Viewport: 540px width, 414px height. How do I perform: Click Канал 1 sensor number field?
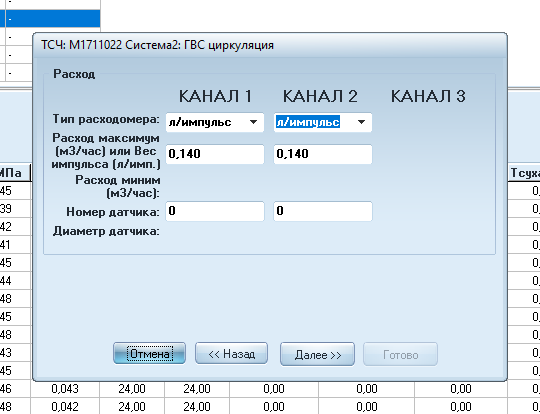point(215,211)
